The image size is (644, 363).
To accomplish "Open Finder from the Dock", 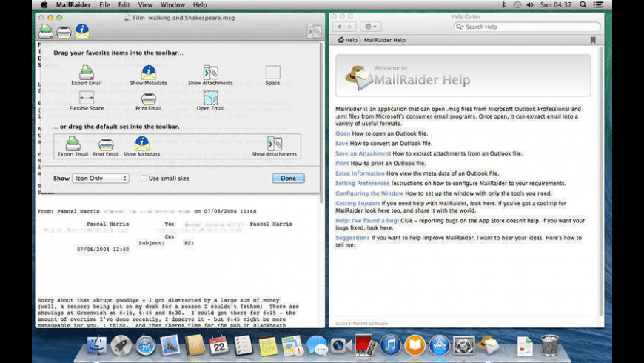I will [x=96, y=345].
